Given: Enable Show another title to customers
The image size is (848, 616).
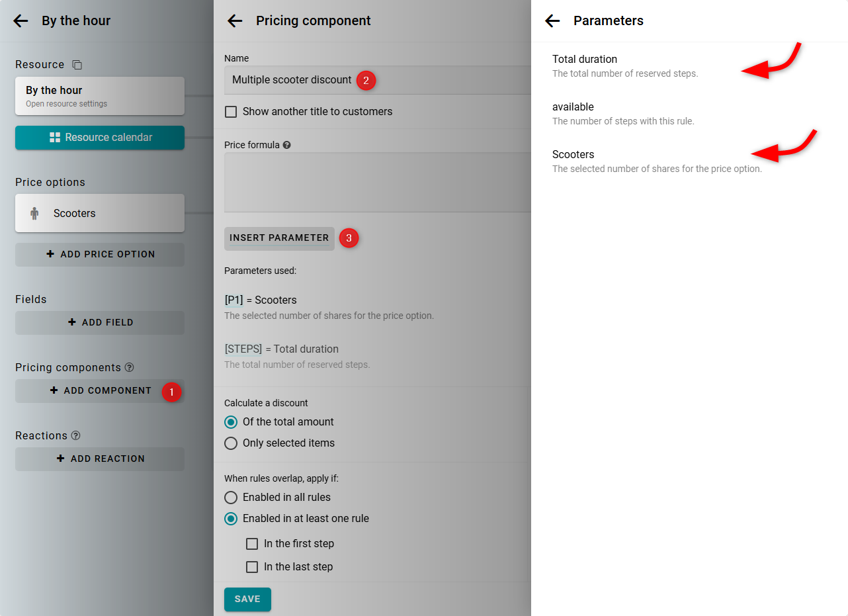Looking at the screenshot, I should click(231, 112).
